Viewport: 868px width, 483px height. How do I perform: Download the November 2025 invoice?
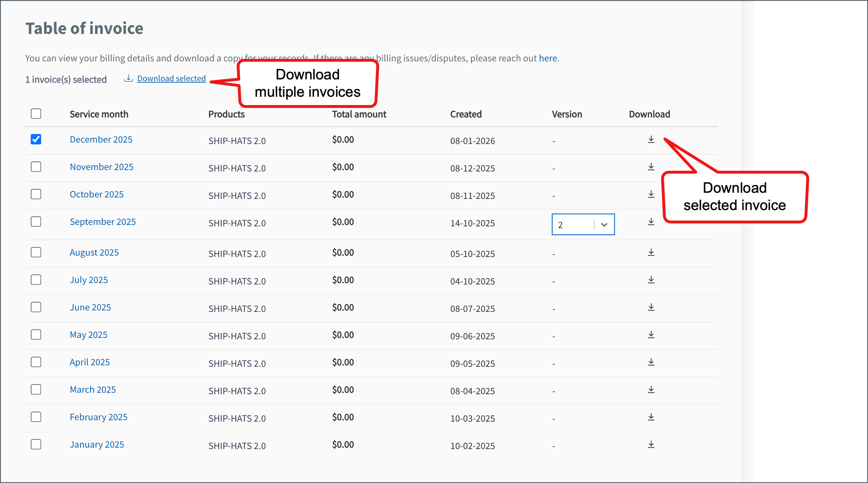[651, 167]
